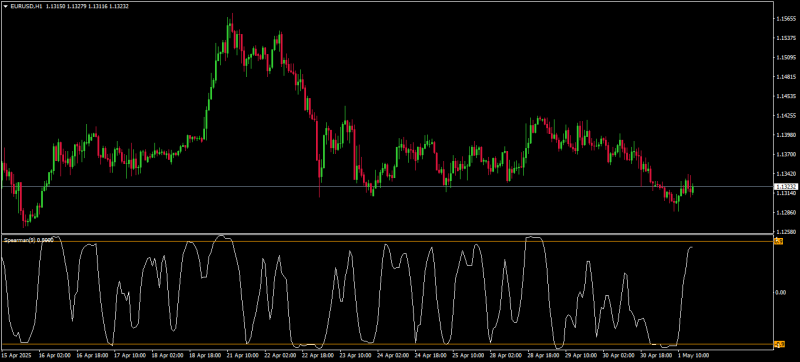Click the divider between price and indicator windows
Viewport: 800px width, 362px height.
(387, 234)
